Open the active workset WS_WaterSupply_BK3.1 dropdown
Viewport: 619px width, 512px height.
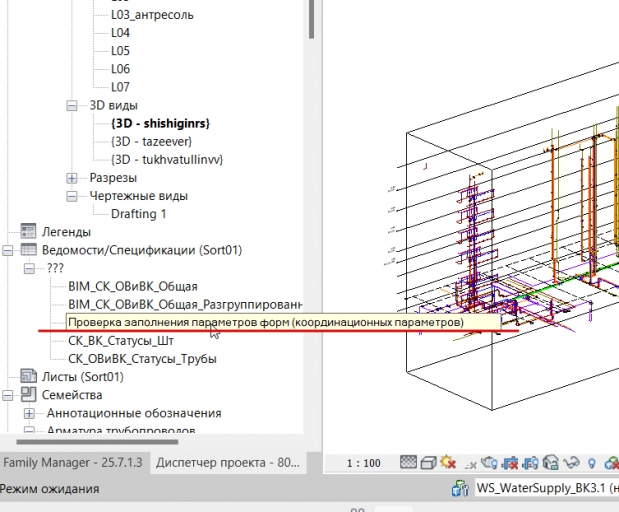tap(547, 488)
